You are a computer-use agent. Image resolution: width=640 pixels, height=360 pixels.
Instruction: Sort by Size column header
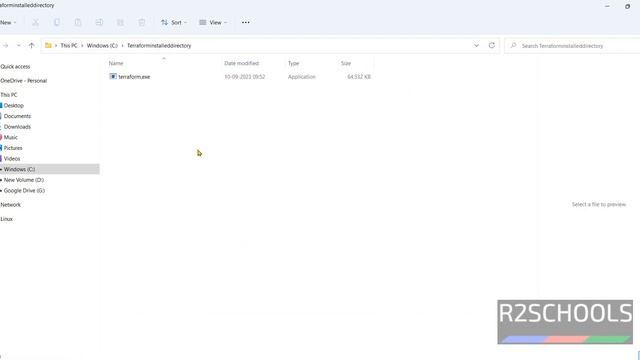tap(346, 63)
